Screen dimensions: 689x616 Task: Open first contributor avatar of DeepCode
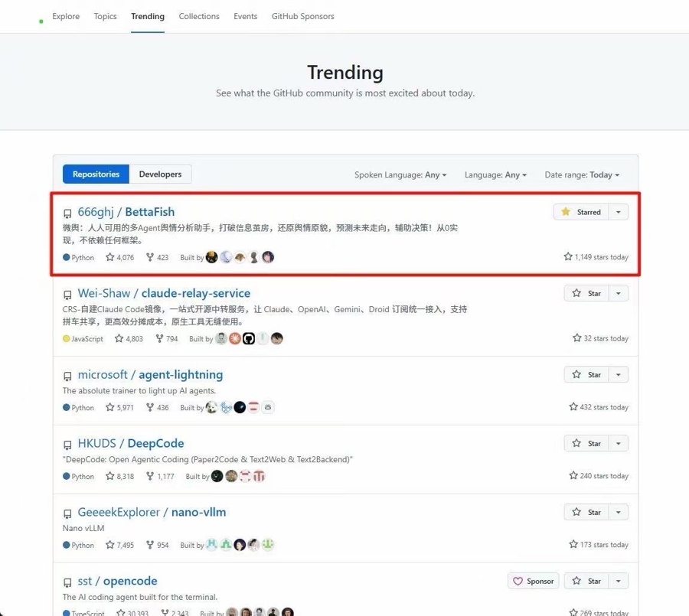click(x=217, y=476)
